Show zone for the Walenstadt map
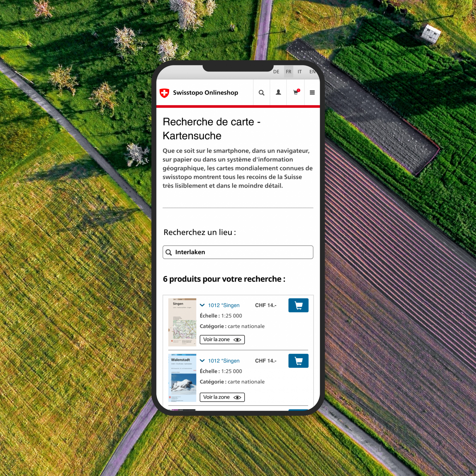The width and height of the screenshot is (476, 476). [222, 397]
